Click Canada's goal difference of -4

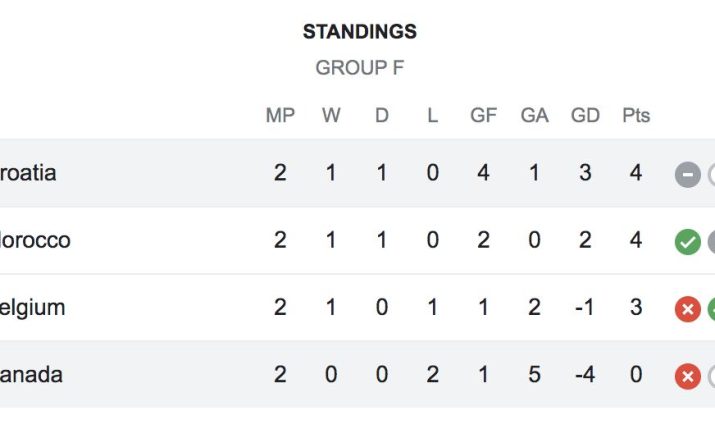pos(585,375)
